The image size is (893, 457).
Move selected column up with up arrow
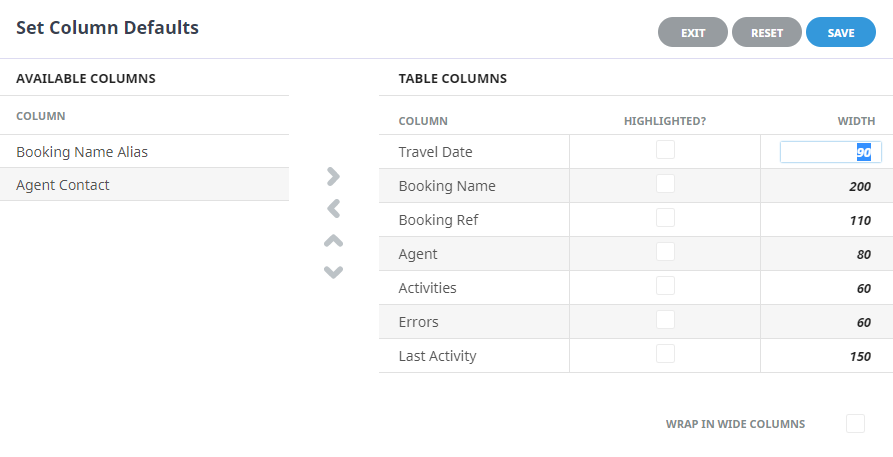334,241
